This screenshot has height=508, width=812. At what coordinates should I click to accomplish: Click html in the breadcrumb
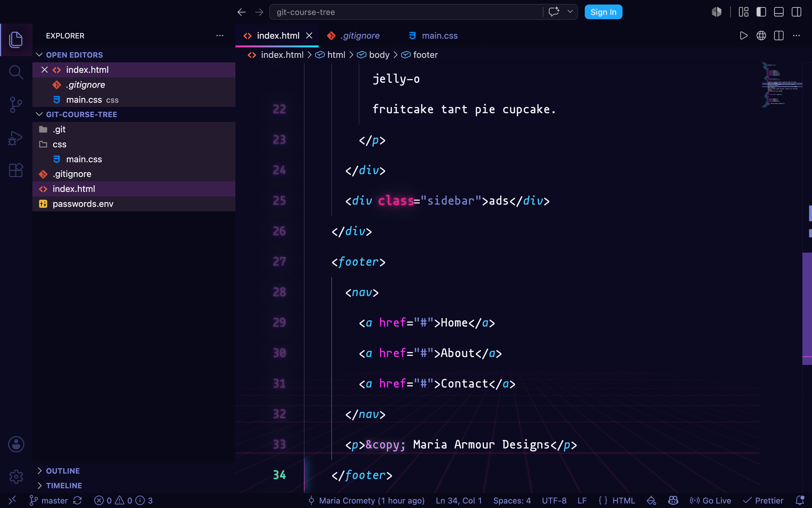336,55
